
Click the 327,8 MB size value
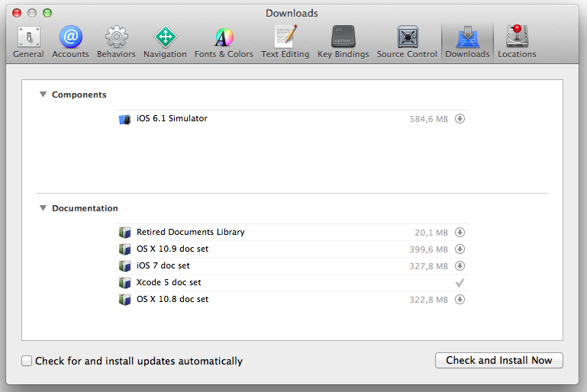click(x=429, y=266)
